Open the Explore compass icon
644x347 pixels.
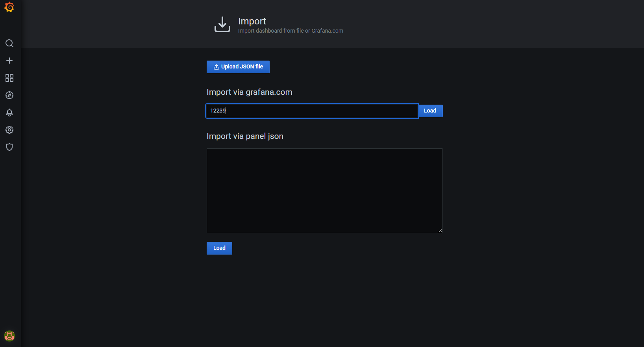[9, 95]
